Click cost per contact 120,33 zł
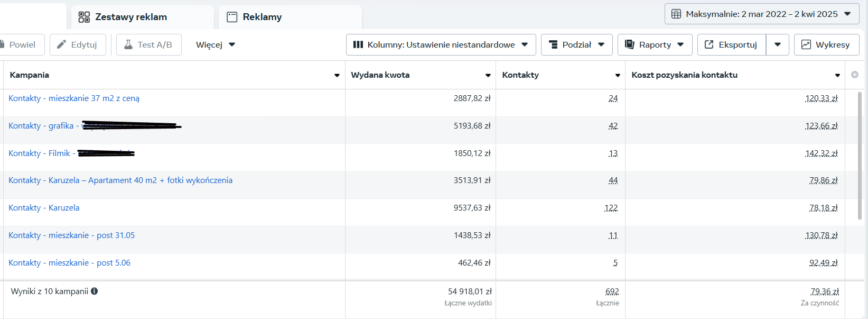Screen dimensions: 868x319 (822, 98)
